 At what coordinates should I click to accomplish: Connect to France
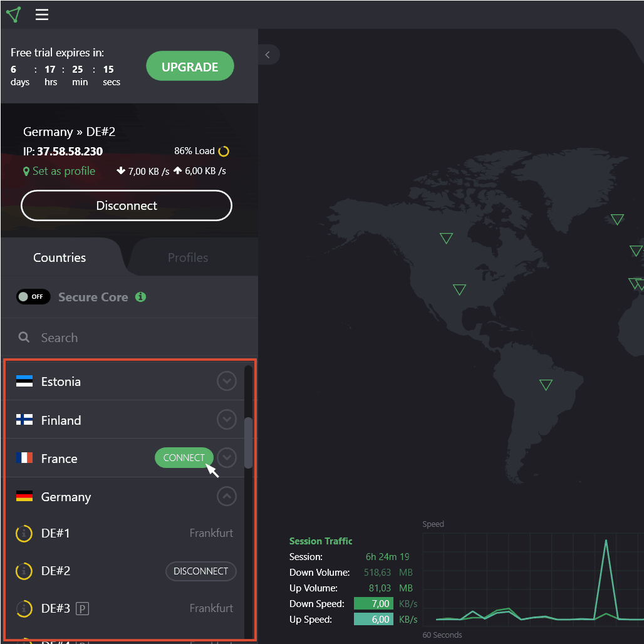184,457
